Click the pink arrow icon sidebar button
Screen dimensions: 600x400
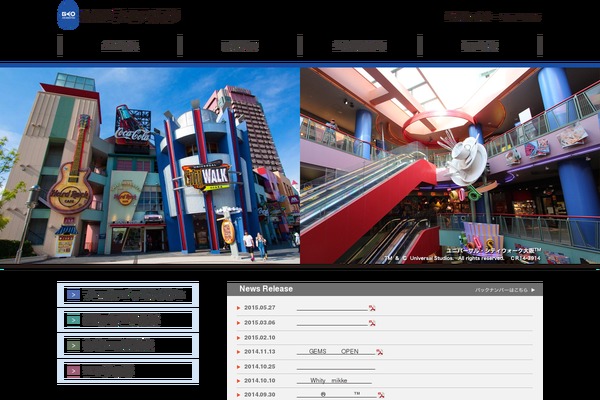click(73, 371)
